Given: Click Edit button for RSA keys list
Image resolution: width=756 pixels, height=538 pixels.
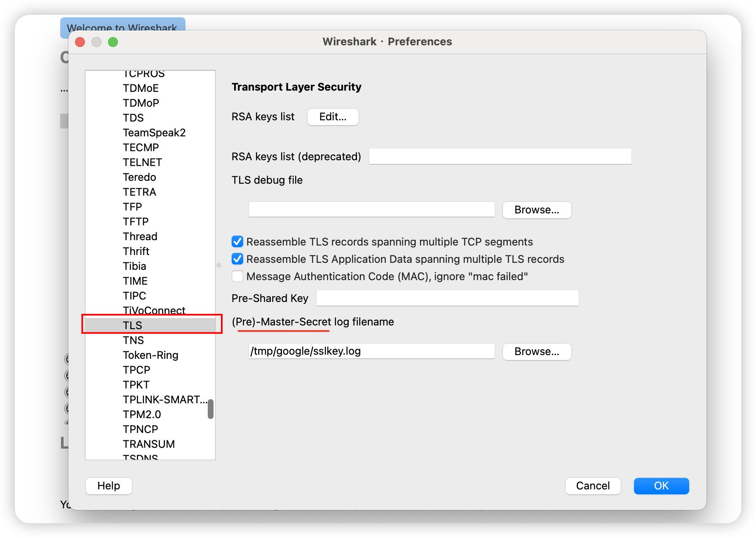Looking at the screenshot, I should [x=333, y=117].
